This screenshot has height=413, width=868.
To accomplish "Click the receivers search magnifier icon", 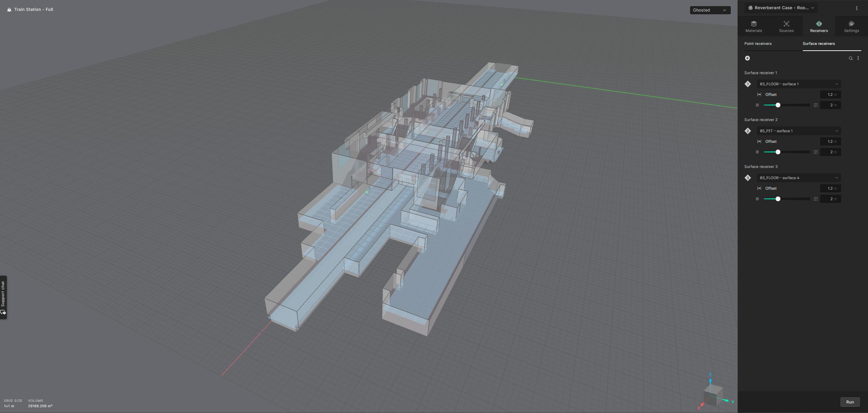I will coord(851,58).
